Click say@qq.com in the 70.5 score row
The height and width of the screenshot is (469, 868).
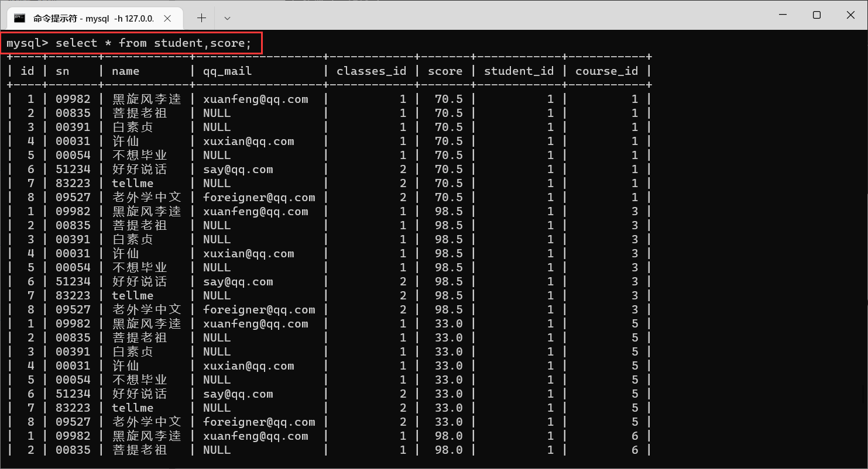(x=238, y=169)
